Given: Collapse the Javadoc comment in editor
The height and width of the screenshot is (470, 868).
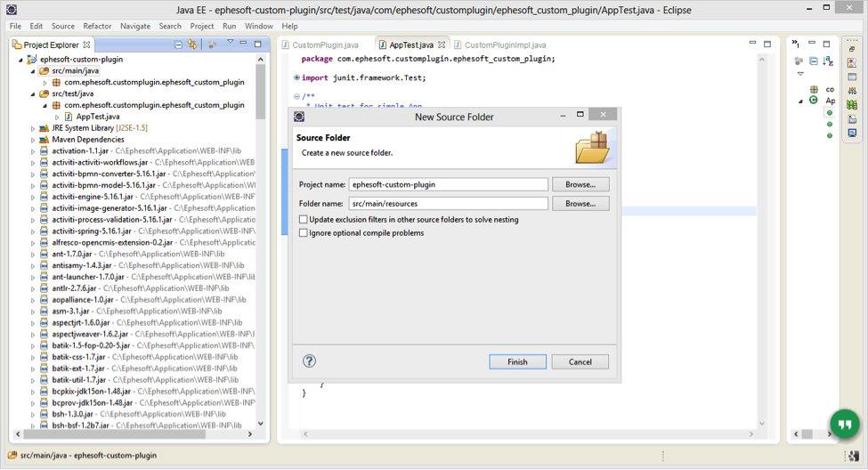Looking at the screenshot, I should [x=296, y=96].
